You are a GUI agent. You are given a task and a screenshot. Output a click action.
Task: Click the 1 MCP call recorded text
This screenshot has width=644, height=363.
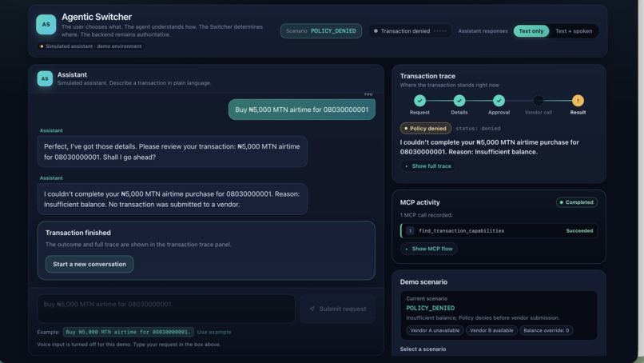click(426, 215)
